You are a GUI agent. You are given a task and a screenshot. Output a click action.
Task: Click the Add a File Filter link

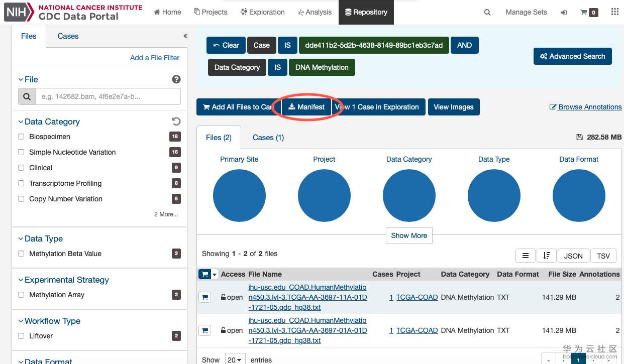coord(155,58)
